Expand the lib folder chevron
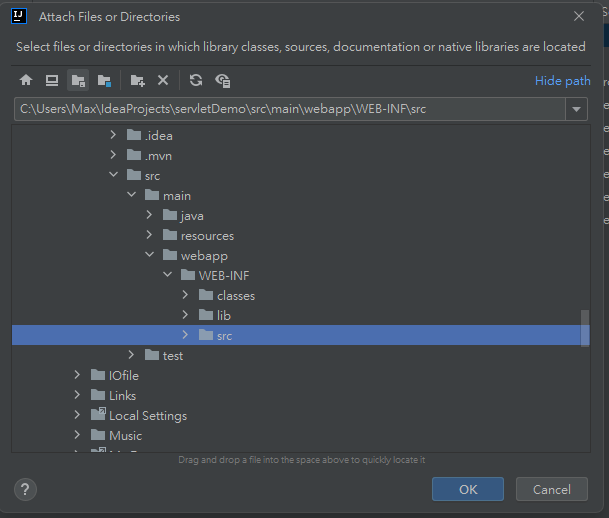 185,315
